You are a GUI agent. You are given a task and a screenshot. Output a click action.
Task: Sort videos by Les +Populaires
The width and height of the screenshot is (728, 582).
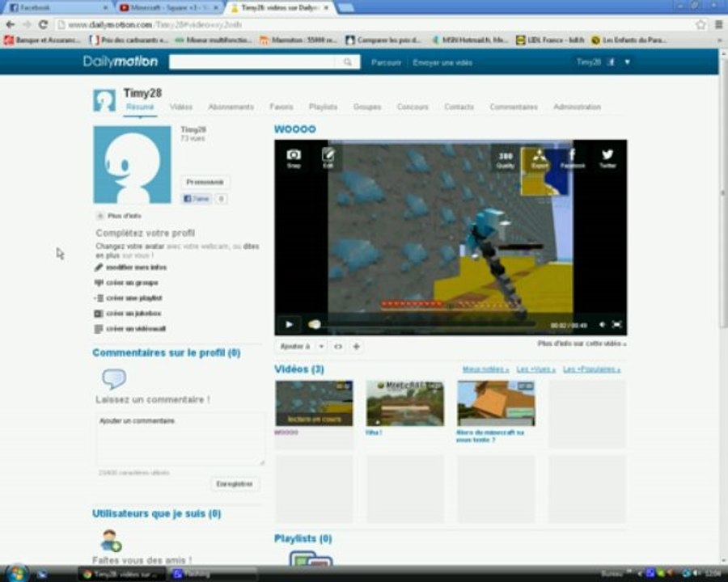[x=591, y=369]
